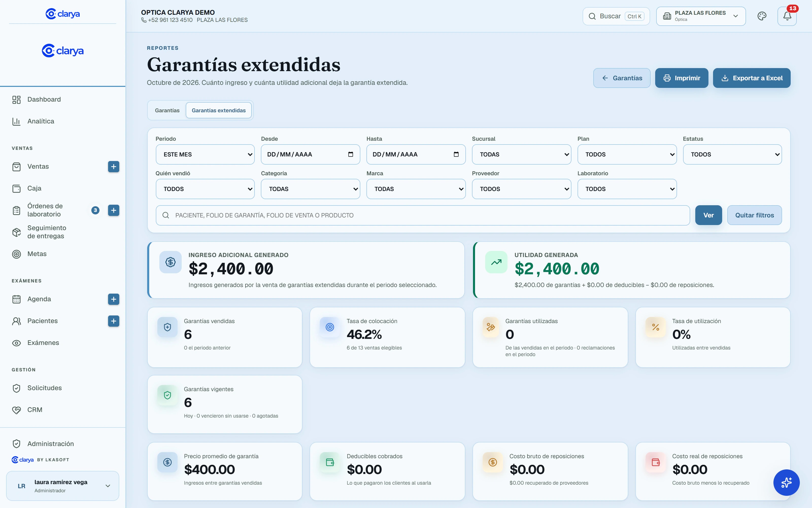The image size is (812, 508).
Task: Go back with the Garantías button
Action: tap(622, 78)
